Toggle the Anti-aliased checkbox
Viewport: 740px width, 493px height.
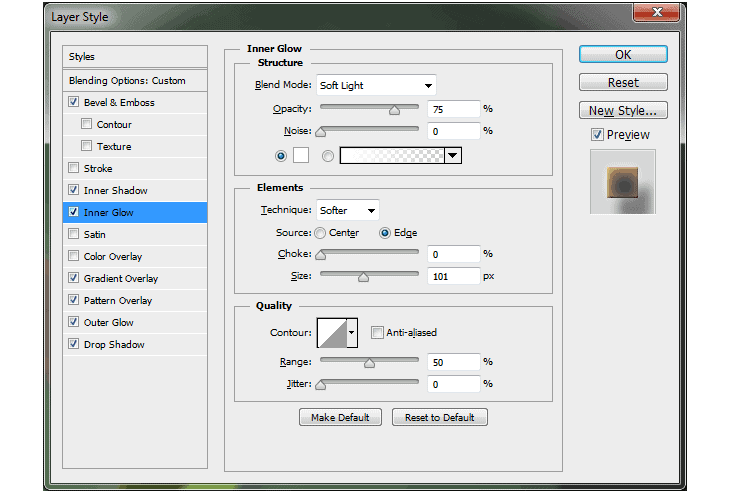point(377,333)
